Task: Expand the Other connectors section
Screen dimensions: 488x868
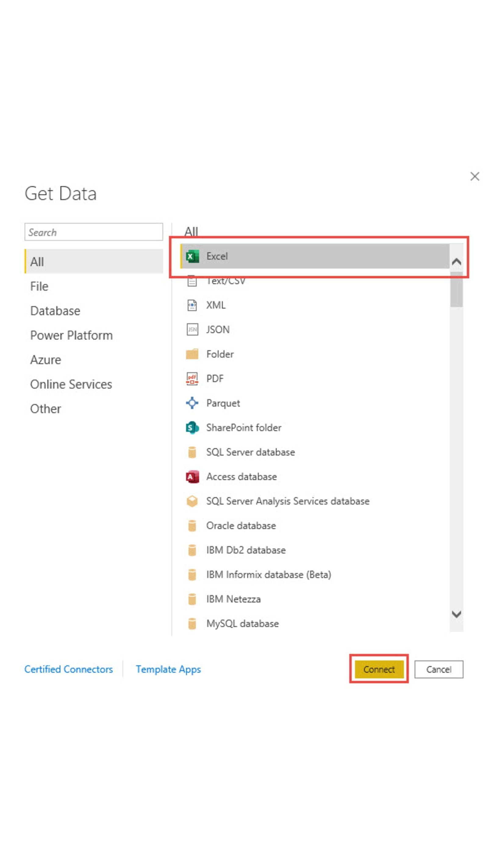Action: (x=45, y=408)
